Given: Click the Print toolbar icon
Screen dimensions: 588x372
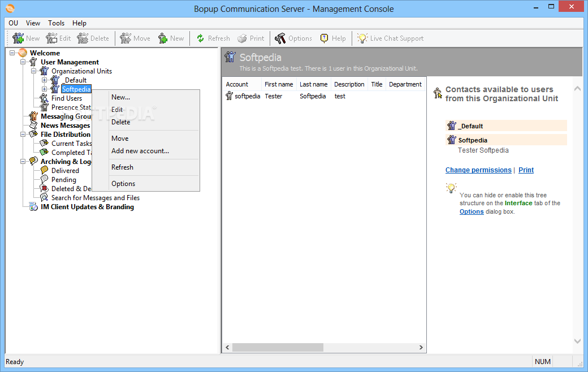Looking at the screenshot, I should click(242, 38).
